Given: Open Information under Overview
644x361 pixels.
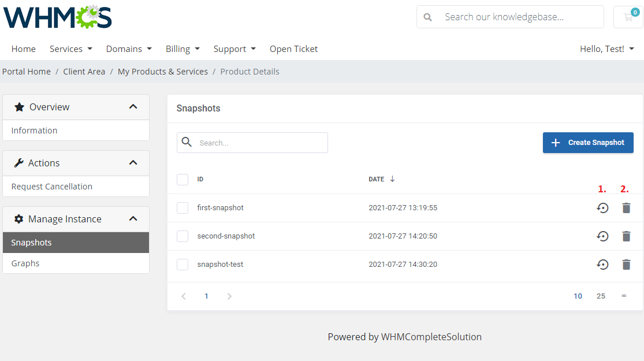Looking at the screenshot, I should pyautogui.click(x=76, y=130).
